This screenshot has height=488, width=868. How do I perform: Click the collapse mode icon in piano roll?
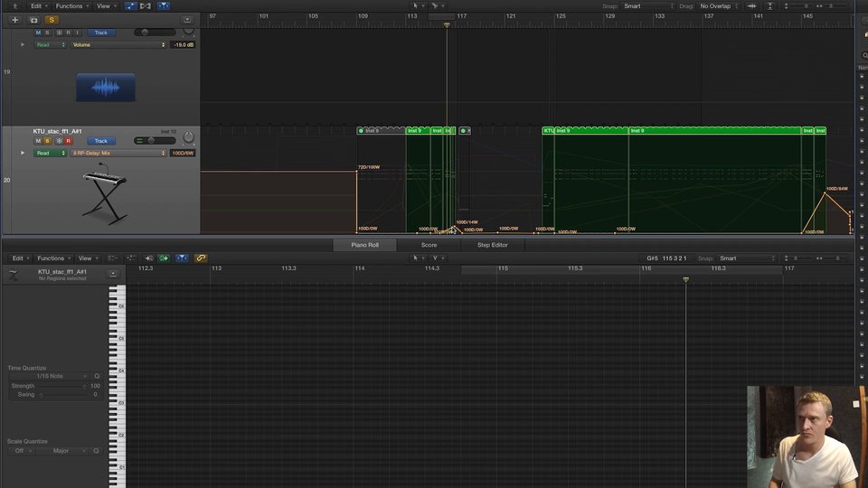[112, 258]
